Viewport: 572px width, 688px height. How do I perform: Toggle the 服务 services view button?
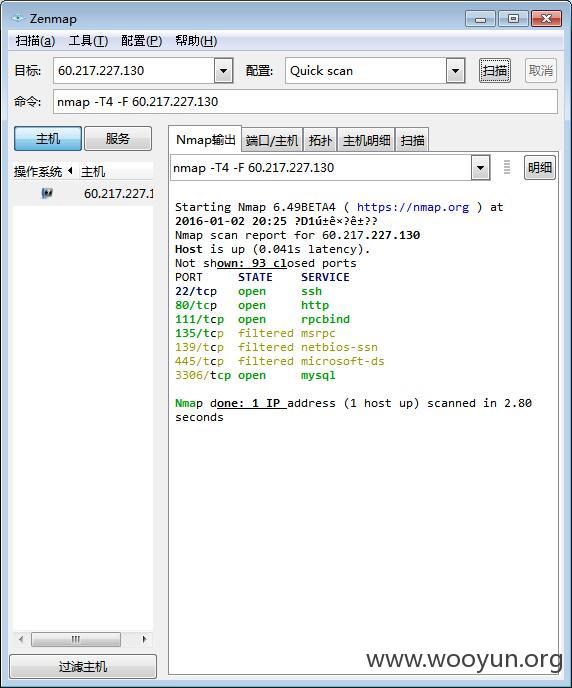coord(118,139)
